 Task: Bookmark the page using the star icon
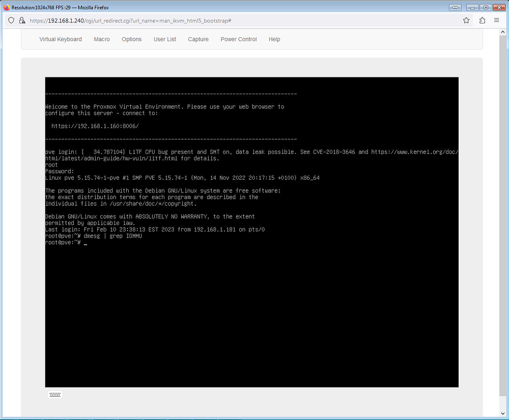tap(466, 20)
